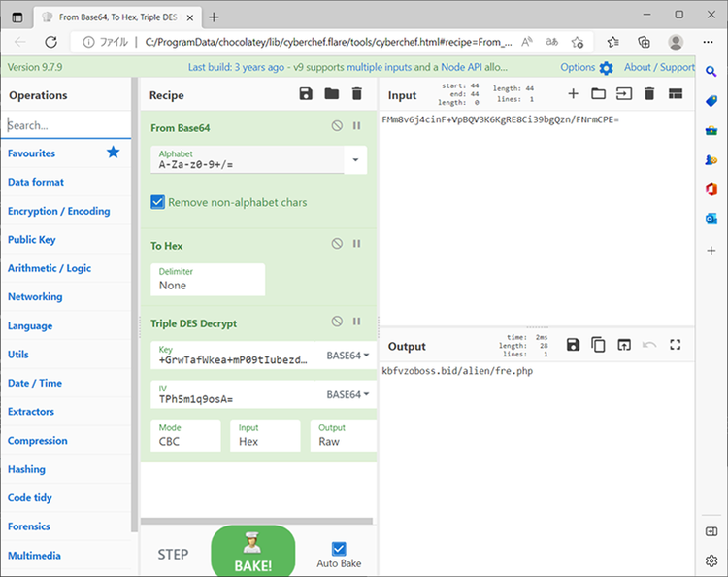The image size is (728, 577).
Task: Refresh the browser page
Action: (50, 42)
